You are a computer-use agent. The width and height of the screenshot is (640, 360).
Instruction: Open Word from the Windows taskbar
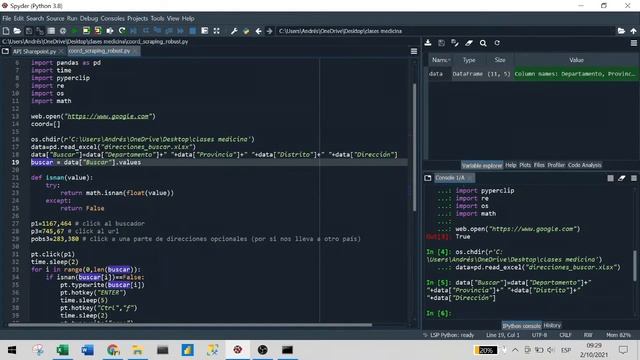[x=87, y=350]
